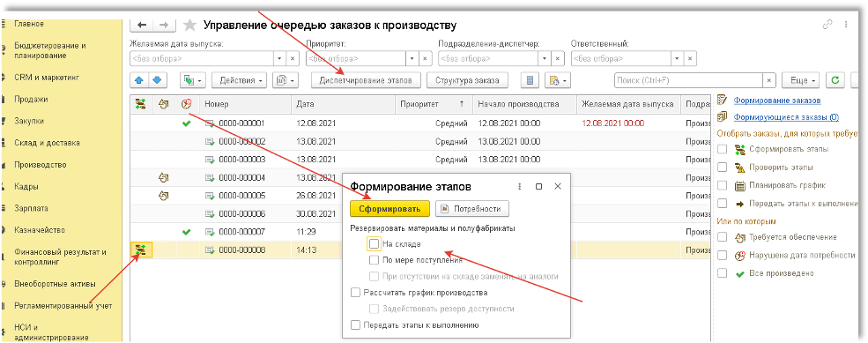Click the yellow Сформировать button
The height and width of the screenshot is (343, 868).
(x=389, y=209)
